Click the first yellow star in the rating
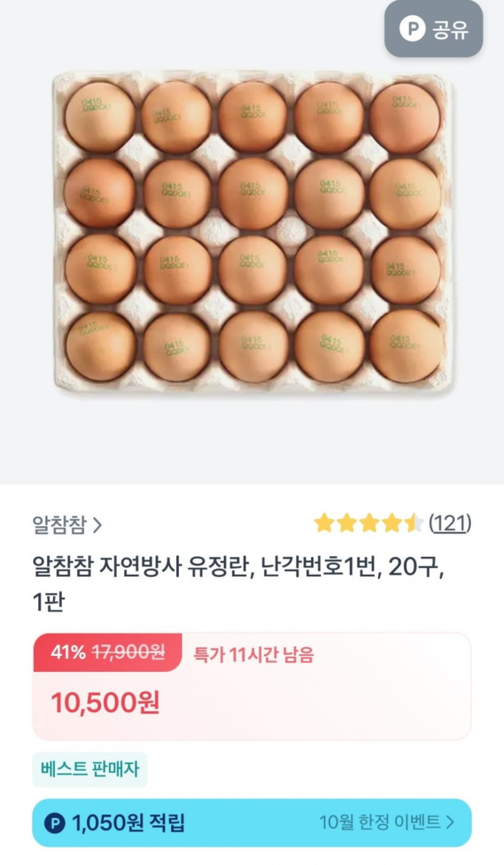 pos(324,523)
